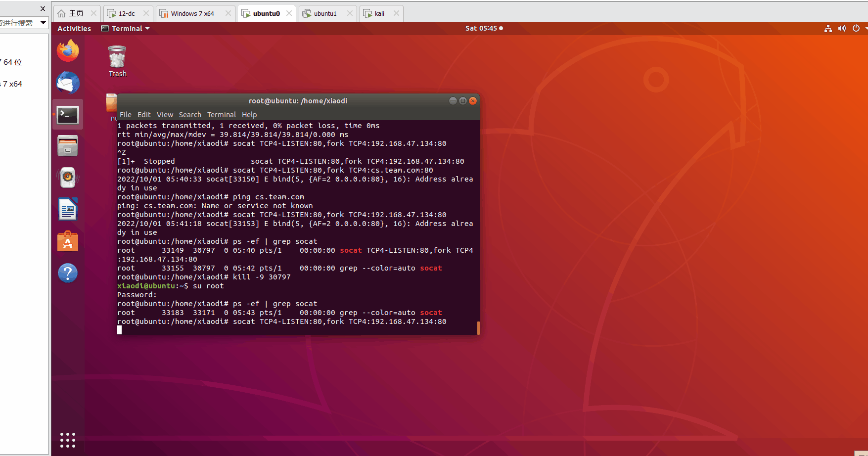The width and height of the screenshot is (868, 456).
Task: Open LibreOffice Writer from the dock
Action: click(x=68, y=209)
